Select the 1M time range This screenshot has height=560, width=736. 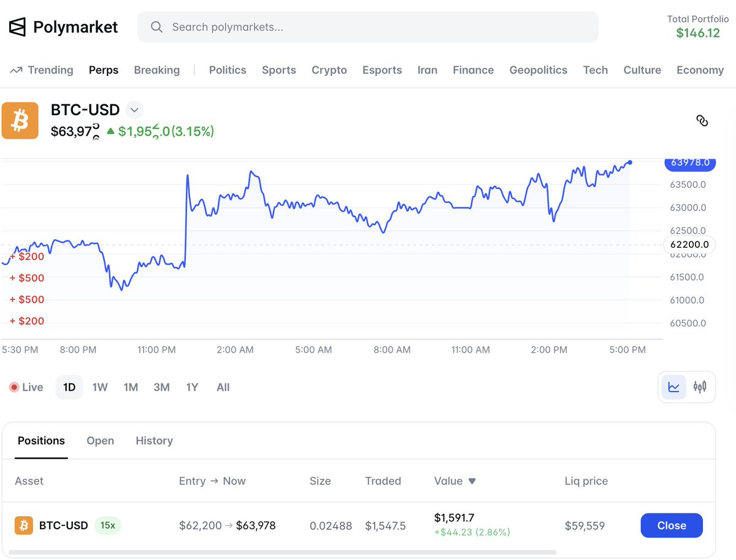pyautogui.click(x=131, y=387)
